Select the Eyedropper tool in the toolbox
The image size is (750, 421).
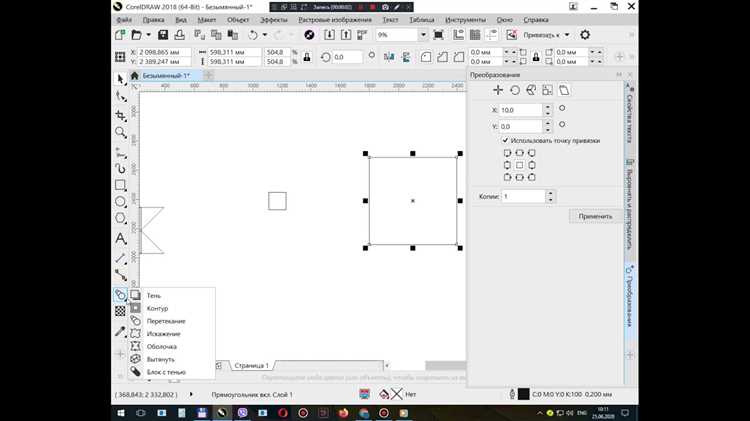tap(120, 331)
